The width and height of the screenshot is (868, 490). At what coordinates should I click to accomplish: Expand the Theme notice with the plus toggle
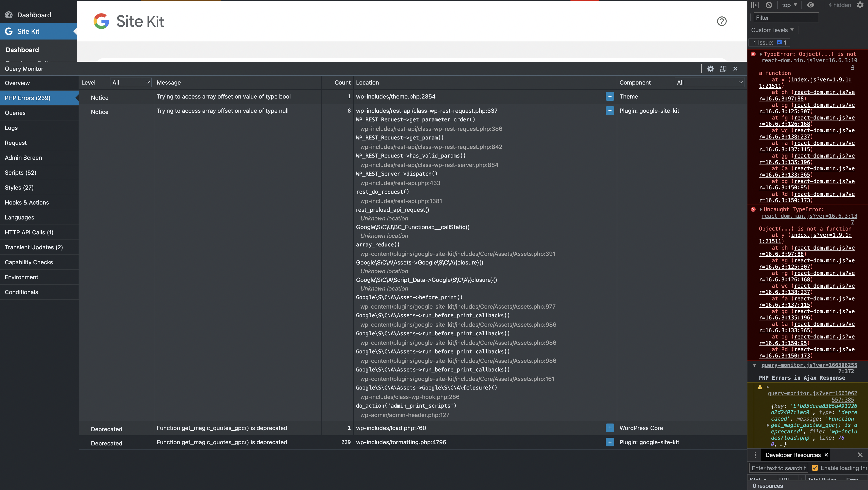click(610, 97)
